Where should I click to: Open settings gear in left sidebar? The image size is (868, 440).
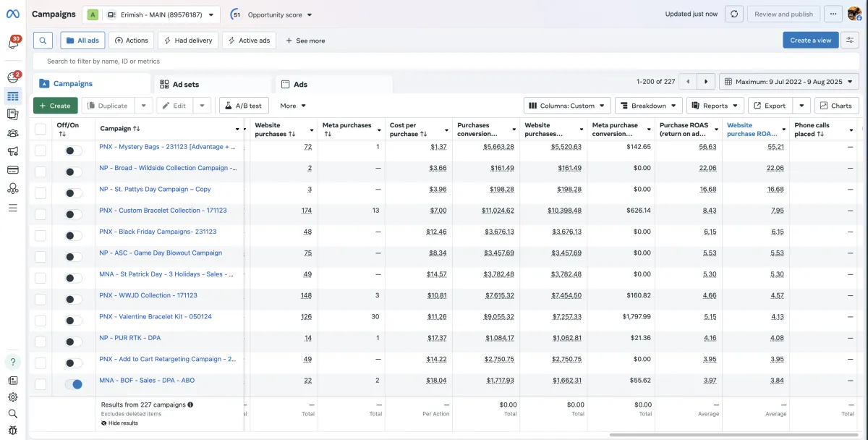coord(13,397)
